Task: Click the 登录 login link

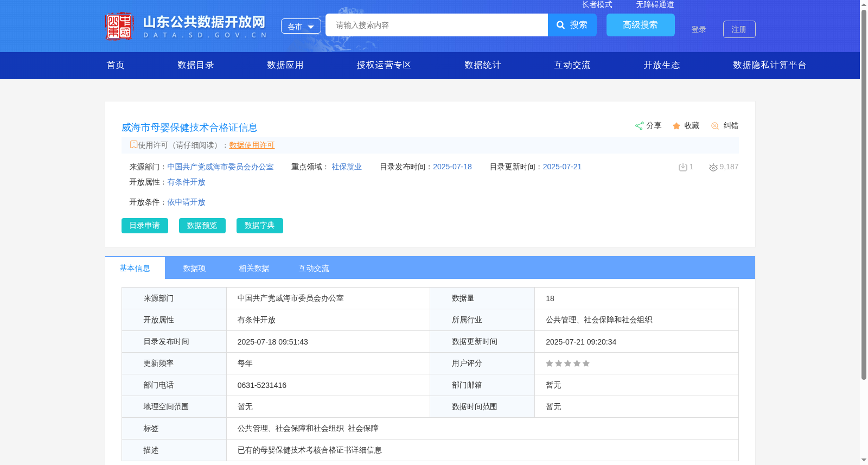Action: 699,29
